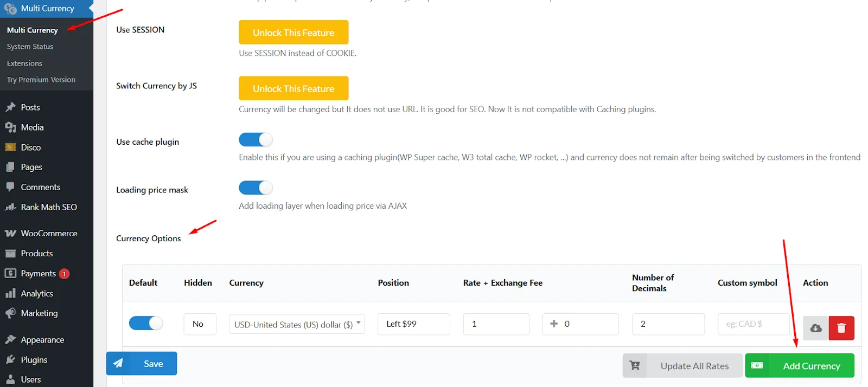
Task: Toggle the Loading price mask switch
Action: click(256, 188)
